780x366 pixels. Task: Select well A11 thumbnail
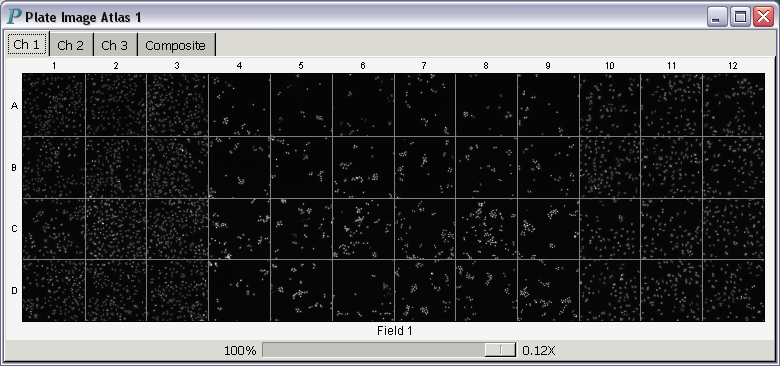(x=672, y=104)
